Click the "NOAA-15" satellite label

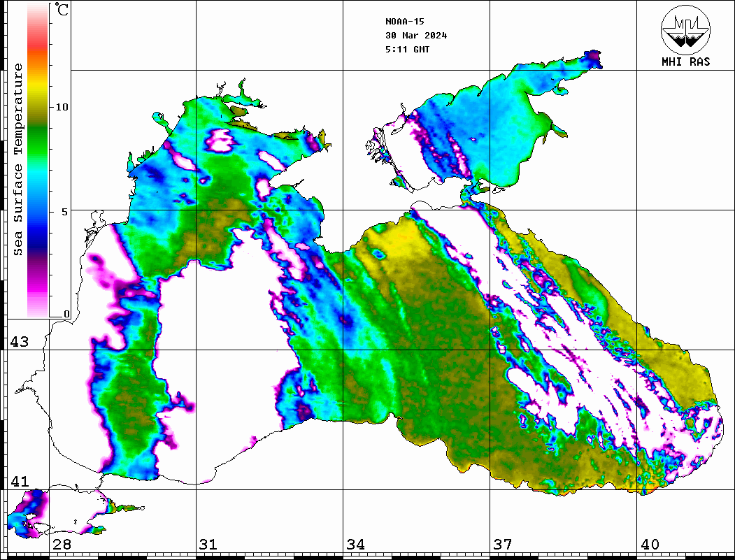(x=404, y=22)
